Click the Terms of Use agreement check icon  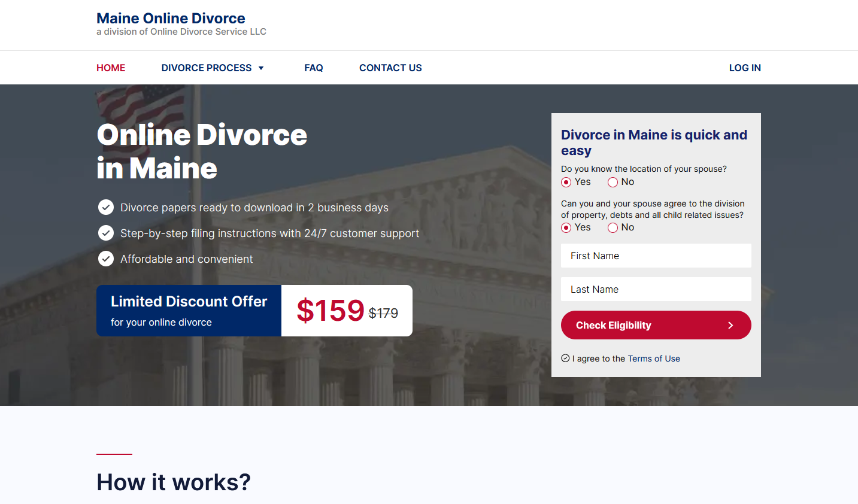[x=565, y=359]
